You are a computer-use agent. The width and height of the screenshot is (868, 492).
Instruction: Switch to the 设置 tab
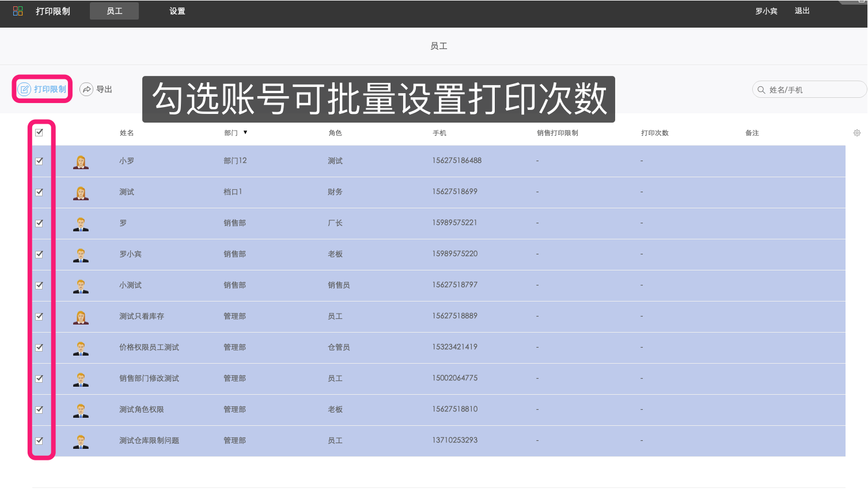pyautogui.click(x=177, y=11)
